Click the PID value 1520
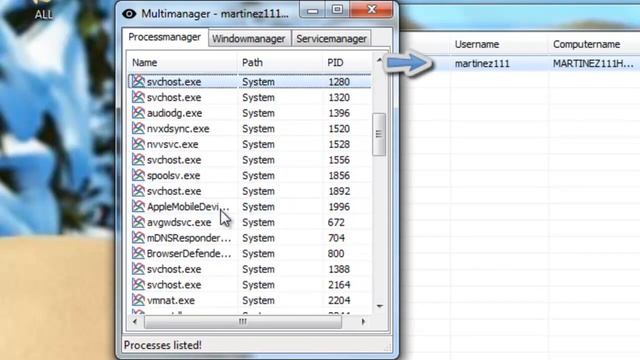 point(339,129)
